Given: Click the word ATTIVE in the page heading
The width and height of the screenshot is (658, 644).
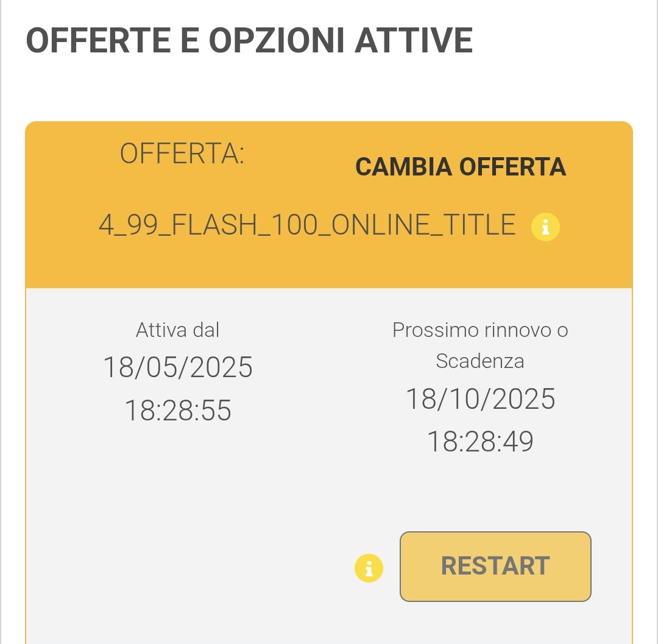Looking at the screenshot, I should tap(414, 41).
